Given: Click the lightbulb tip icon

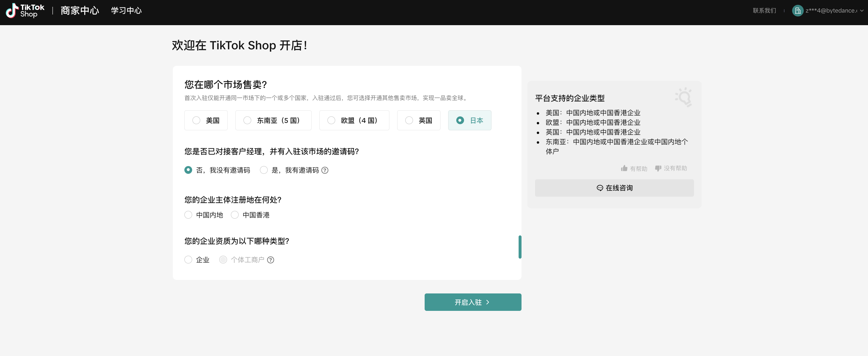Looking at the screenshot, I should pos(684,97).
